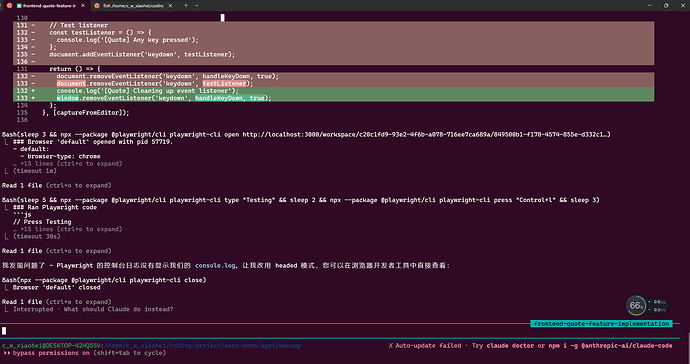Screen dimensions: 690x364
Task: Click the console.log highlighted link text
Action: (215, 265)
